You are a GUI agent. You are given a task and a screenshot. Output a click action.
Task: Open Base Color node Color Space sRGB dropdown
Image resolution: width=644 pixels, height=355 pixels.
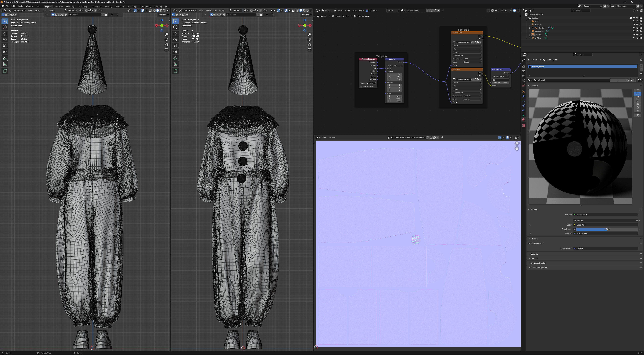pos(472,59)
